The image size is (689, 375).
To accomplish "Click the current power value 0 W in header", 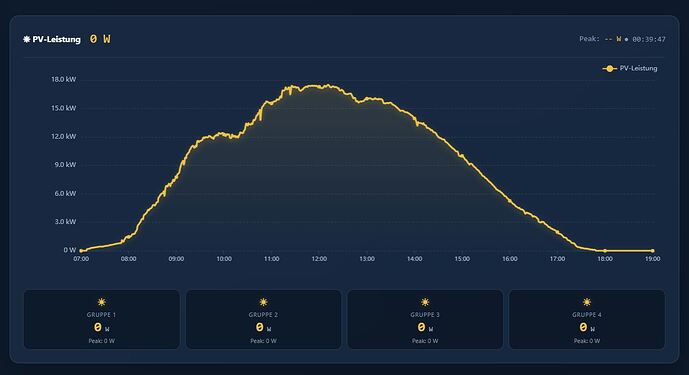I will click(100, 39).
